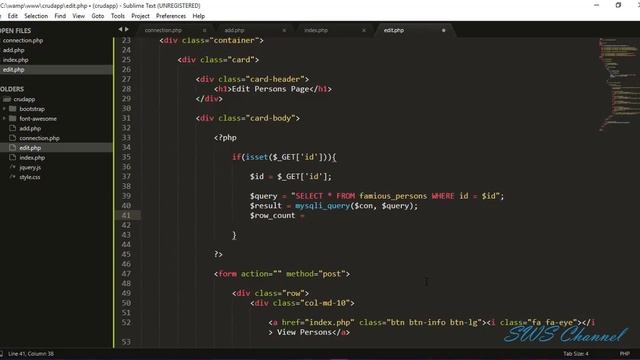Close the connection.php tab

(204, 30)
